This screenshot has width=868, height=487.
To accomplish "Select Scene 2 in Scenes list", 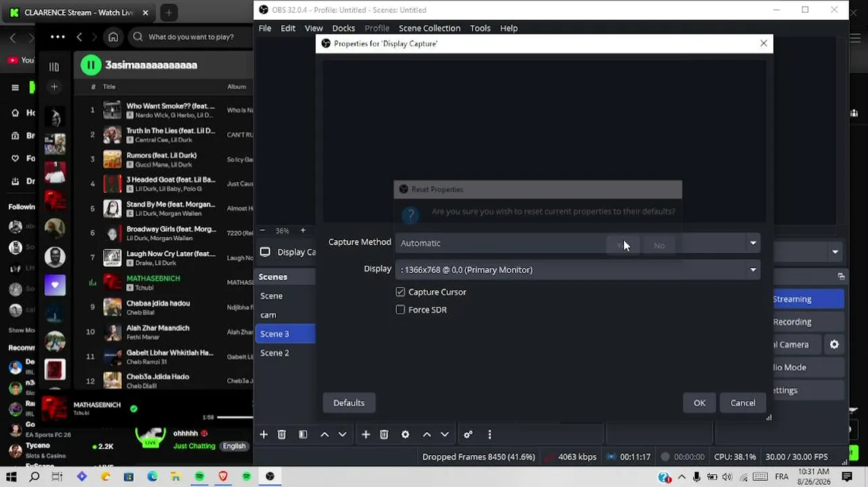I will [285, 353].
